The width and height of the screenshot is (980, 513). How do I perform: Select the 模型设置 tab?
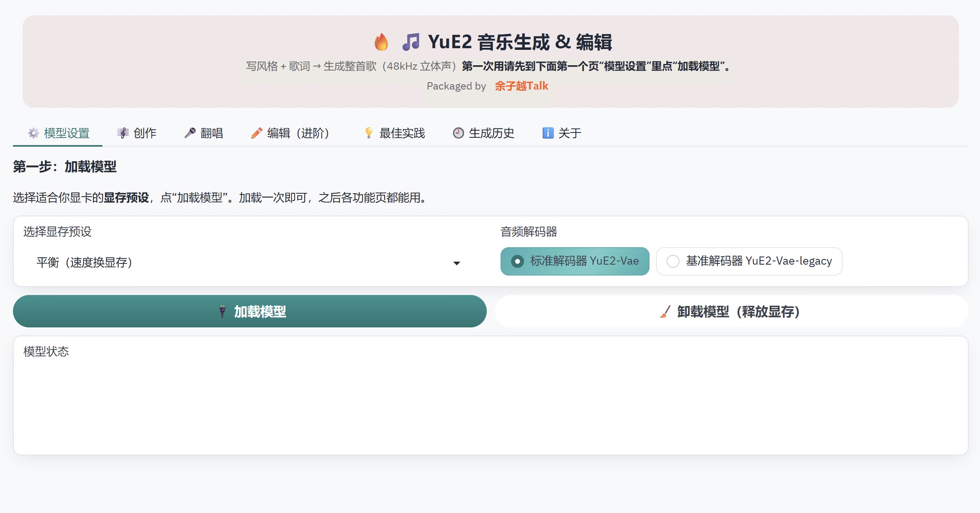pos(58,133)
